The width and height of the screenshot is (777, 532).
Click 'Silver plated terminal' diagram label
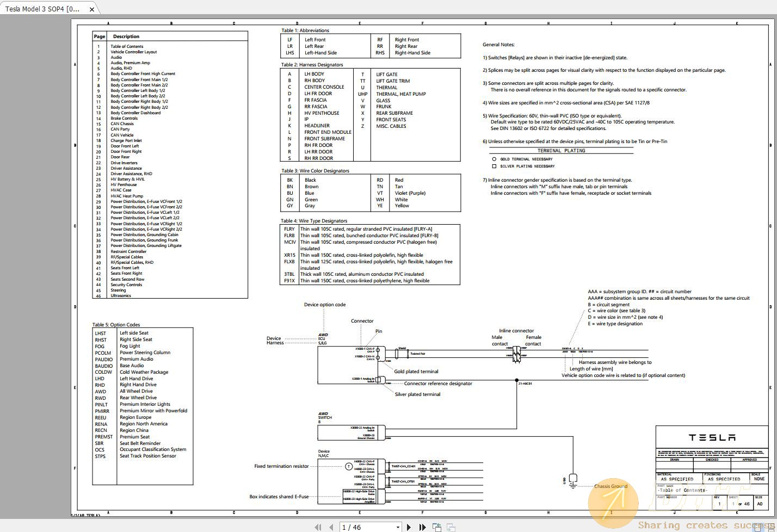[x=417, y=394]
